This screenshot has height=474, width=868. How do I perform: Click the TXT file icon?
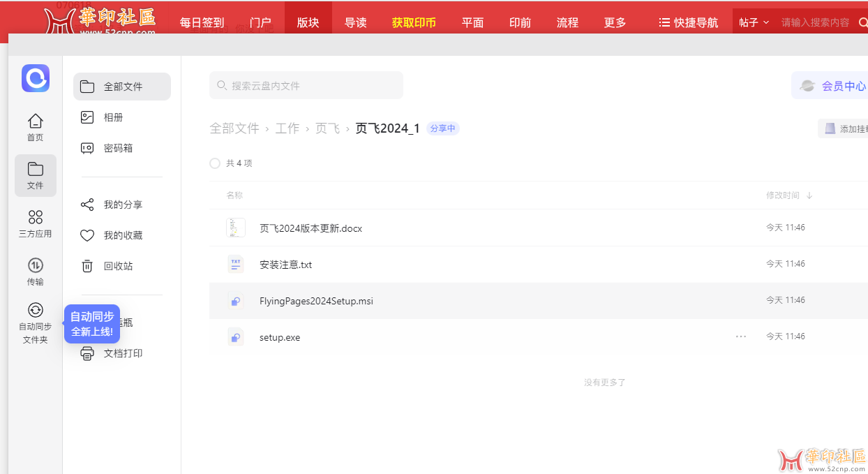click(x=236, y=264)
